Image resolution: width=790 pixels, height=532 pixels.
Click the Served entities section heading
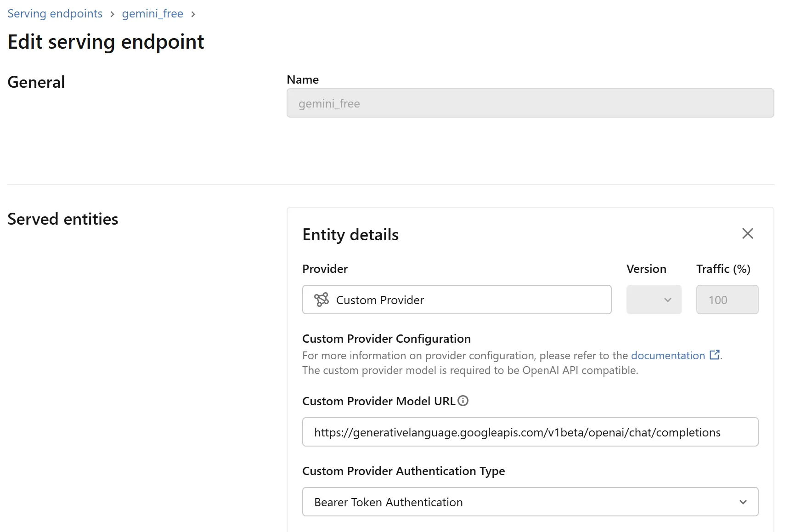coord(63,219)
